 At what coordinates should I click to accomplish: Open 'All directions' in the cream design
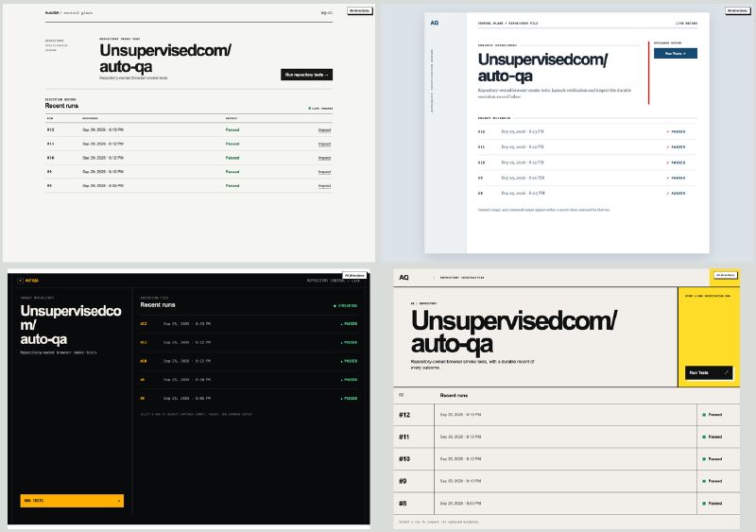[x=360, y=10]
